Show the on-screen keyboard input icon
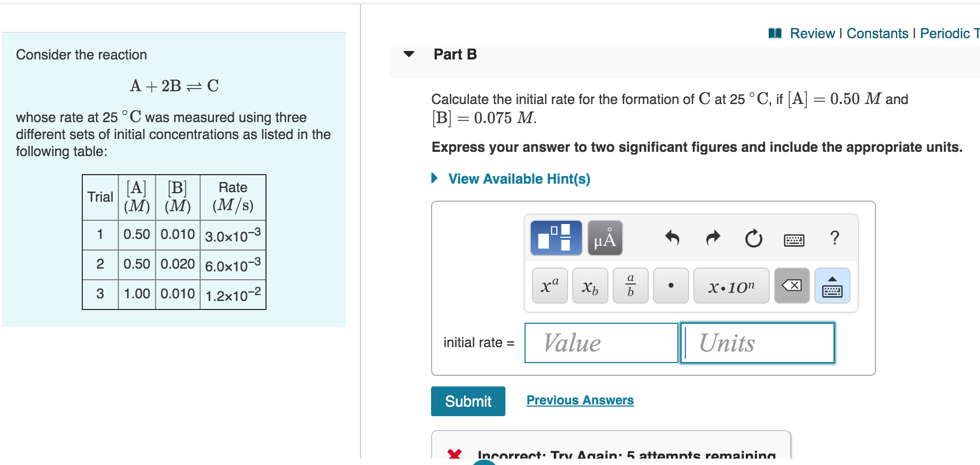Screen dimensions: 980x465 click(831, 286)
